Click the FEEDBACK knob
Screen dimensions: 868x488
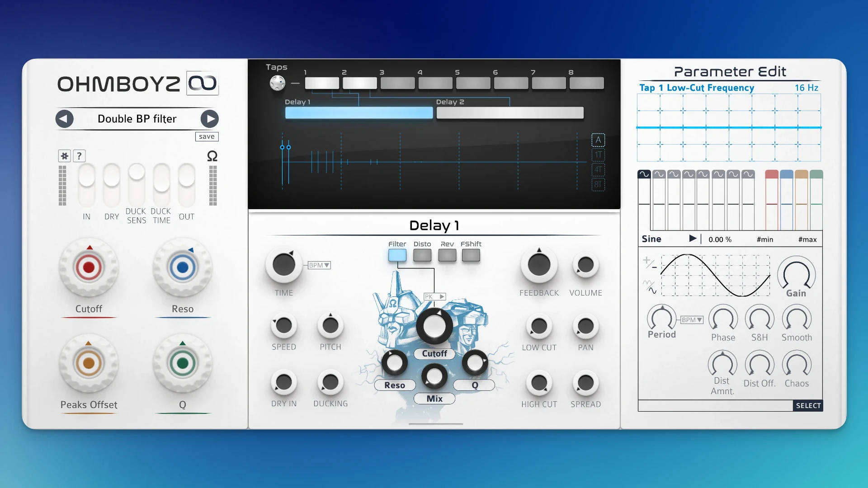[x=539, y=265]
